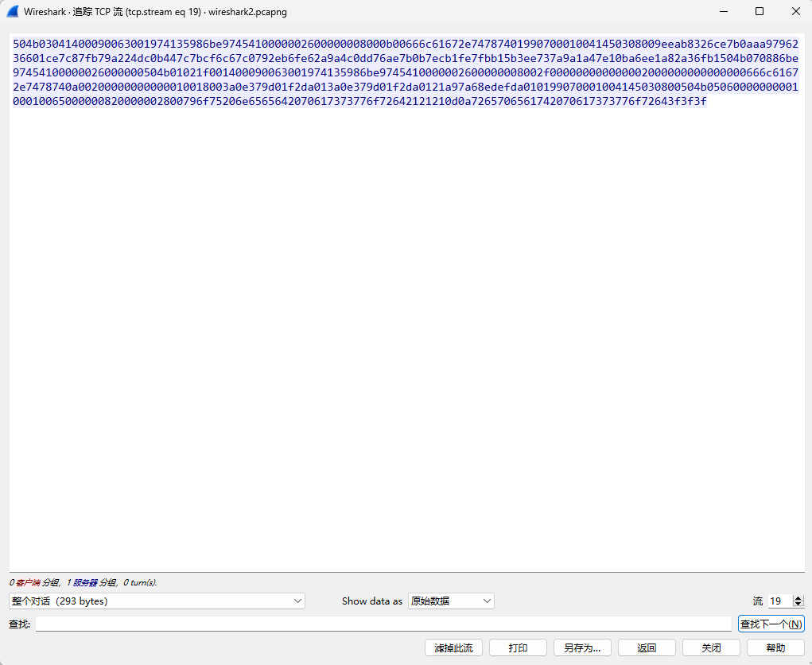This screenshot has width=812, height=665.
Task: Open the 另存为... save as dialog
Action: (x=582, y=647)
